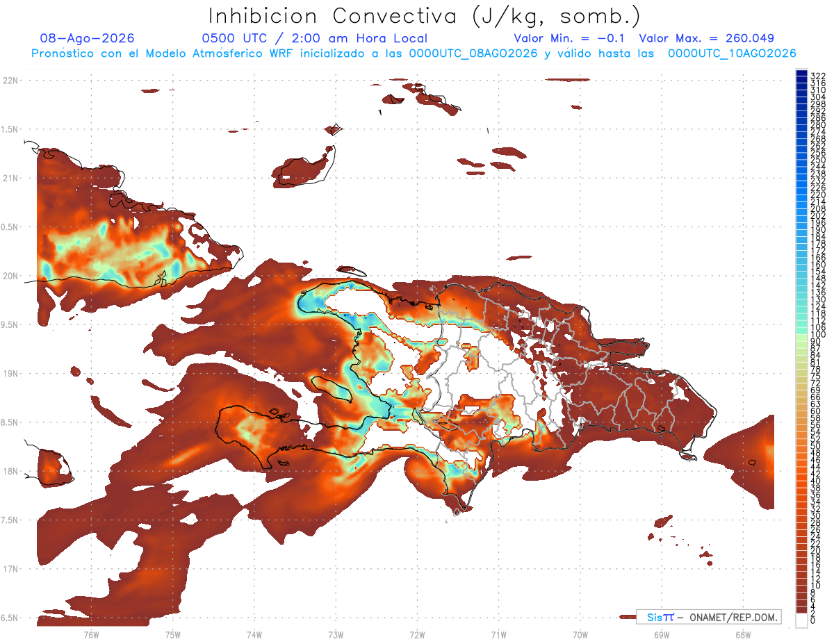Click the white 0 colorbar swatch
834x644 pixels.
801,622
